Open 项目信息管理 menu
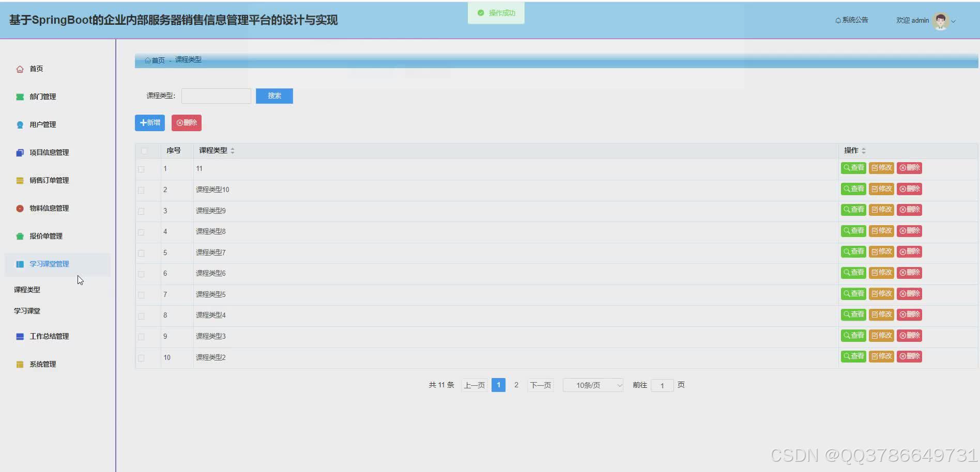 pyautogui.click(x=49, y=153)
